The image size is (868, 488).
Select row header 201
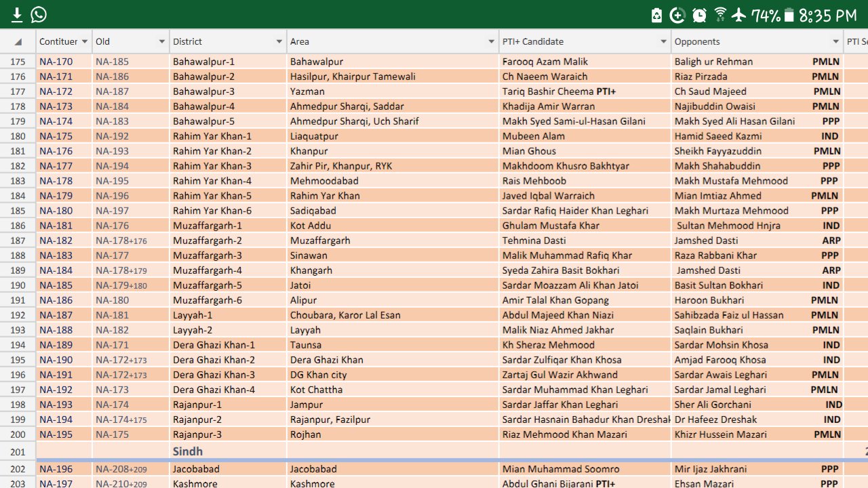[18, 452]
